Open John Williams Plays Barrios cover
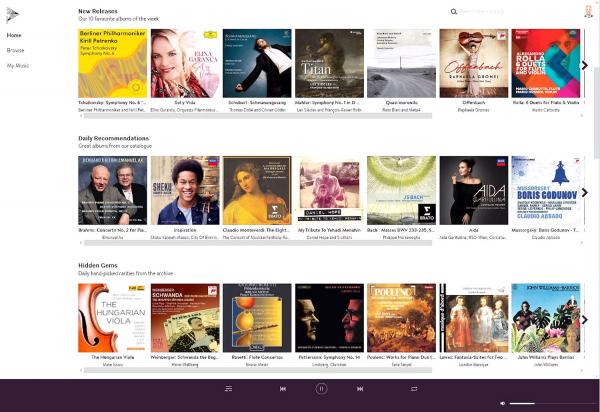The width and height of the screenshot is (600, 412). [x=546, y=318]
